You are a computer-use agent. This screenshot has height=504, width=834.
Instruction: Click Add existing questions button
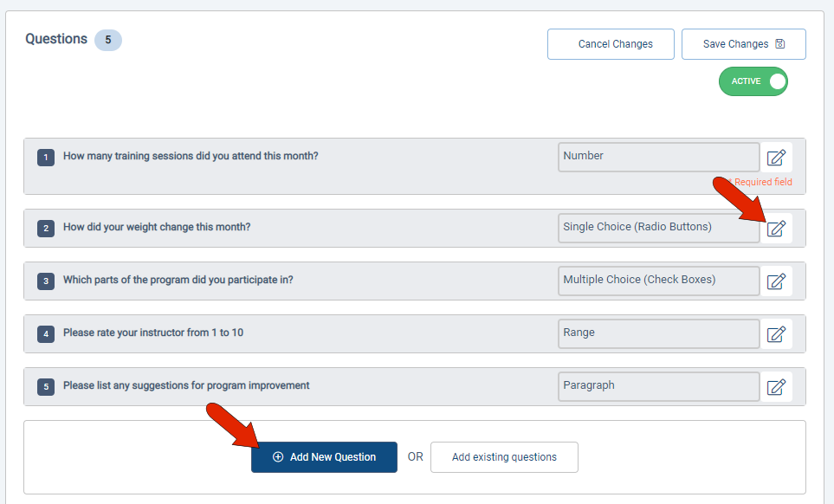(x=504, y=457)
